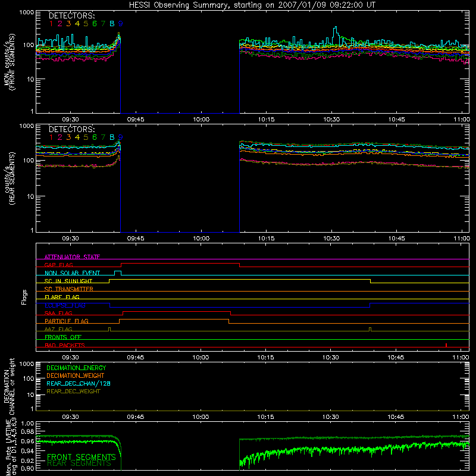This screenshot has width=476, height=476.
Task: Click 09:30 tick under the flags panel
Action: [70, 358]
